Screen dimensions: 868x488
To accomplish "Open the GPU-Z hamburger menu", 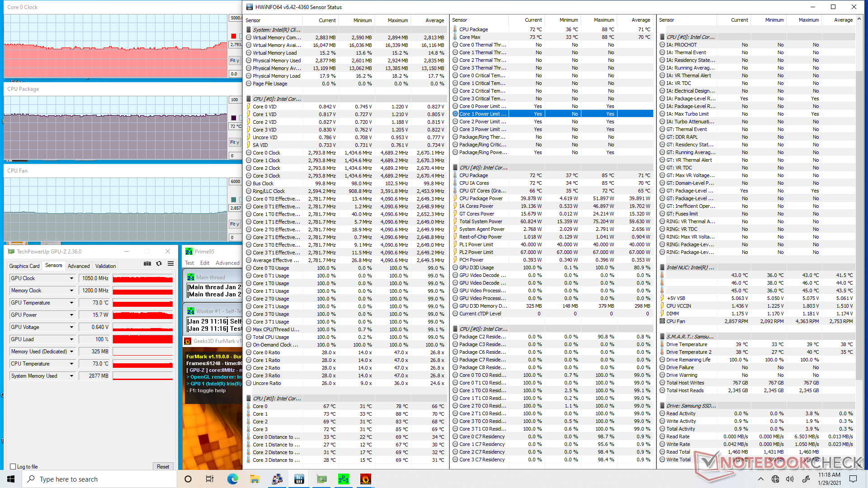I will [170, 263].
